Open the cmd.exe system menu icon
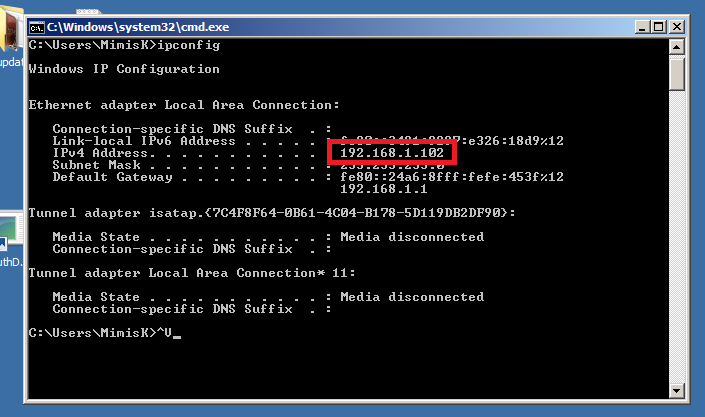 pos(36,28)
